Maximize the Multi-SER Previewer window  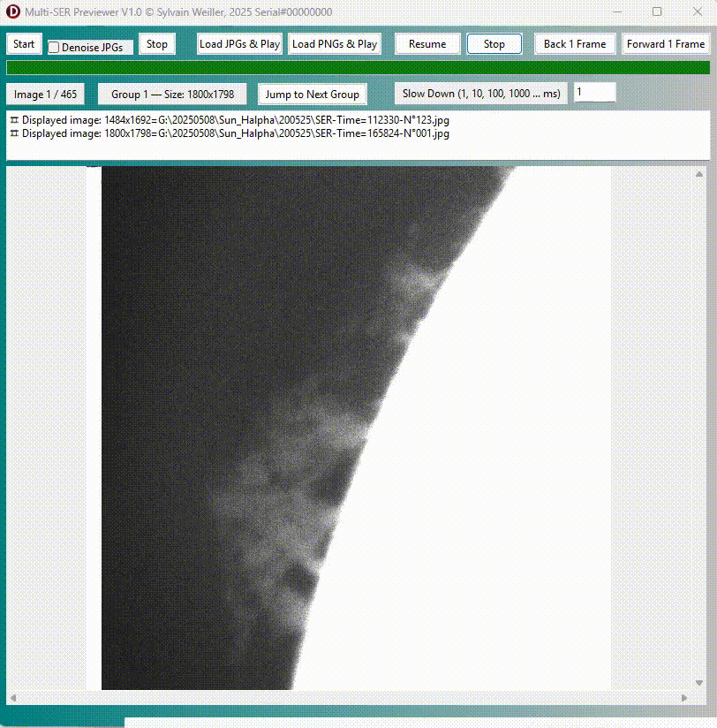[x=657, y=11]
